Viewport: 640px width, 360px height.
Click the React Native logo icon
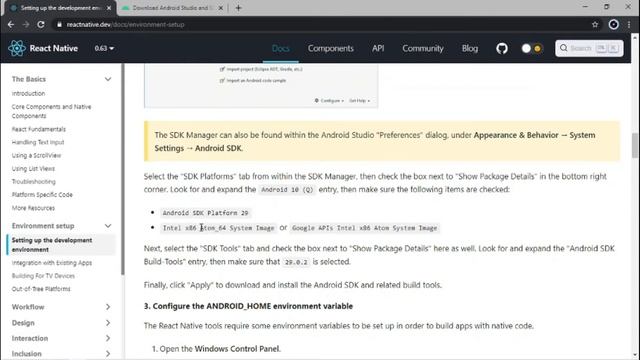pyautogui.click(x=17, y=48)
